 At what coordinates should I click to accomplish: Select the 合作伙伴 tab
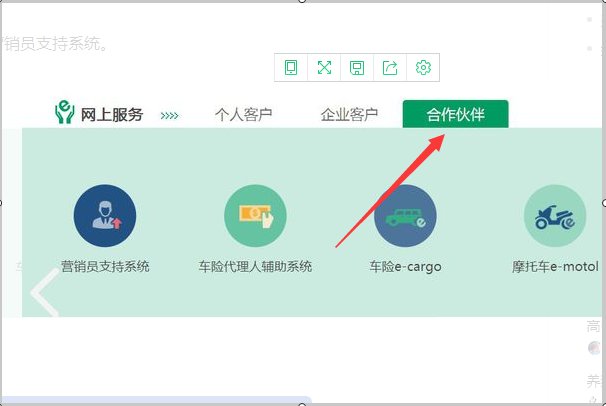click(x=455, y=114)
